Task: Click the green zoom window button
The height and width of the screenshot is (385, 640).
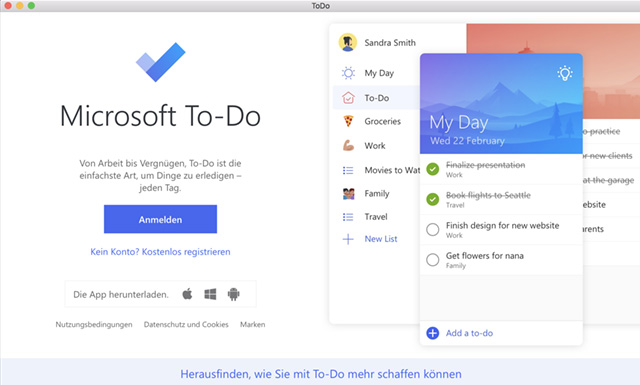Action: click(x=31, y=6)
